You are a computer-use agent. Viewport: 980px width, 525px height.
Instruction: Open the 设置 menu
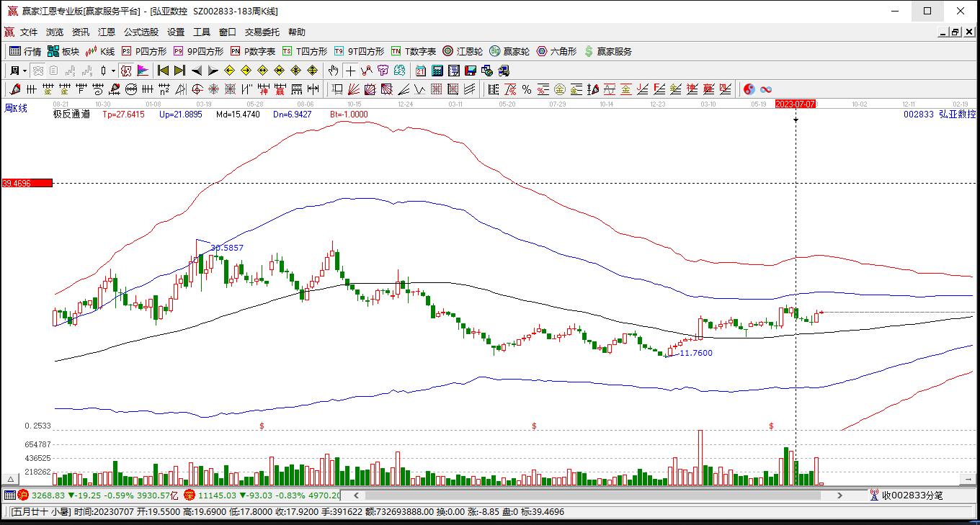click(176, 32)
